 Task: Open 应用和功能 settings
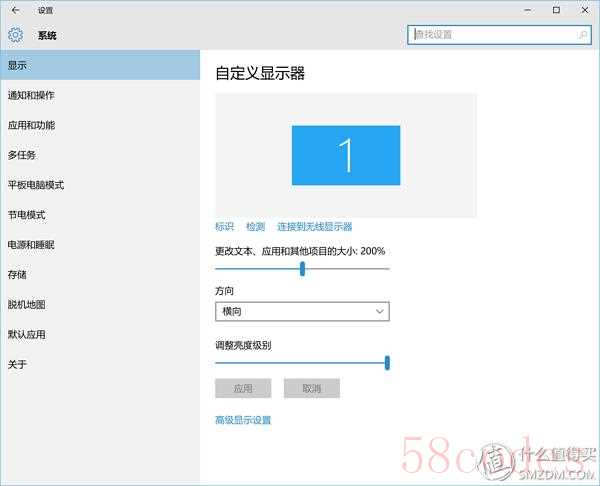[100, 125]
